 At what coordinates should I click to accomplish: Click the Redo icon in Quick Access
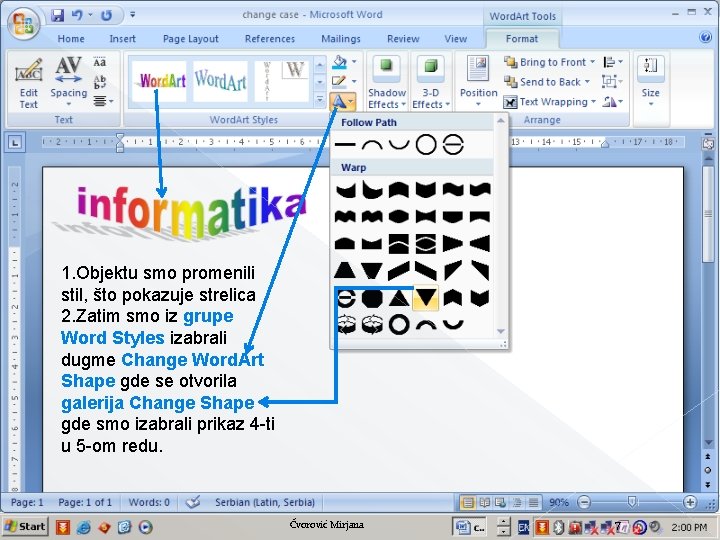(107, 15)
